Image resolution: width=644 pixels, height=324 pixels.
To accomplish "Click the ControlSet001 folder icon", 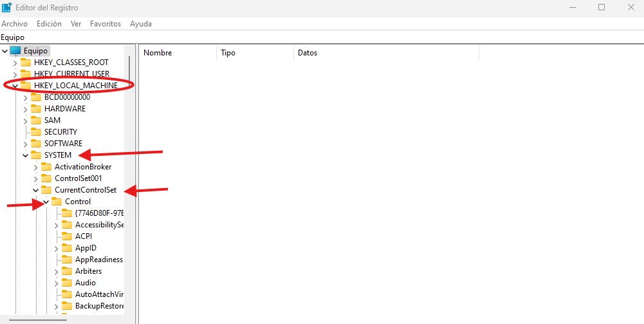I will pyautogui.click(x=46, y=178).
